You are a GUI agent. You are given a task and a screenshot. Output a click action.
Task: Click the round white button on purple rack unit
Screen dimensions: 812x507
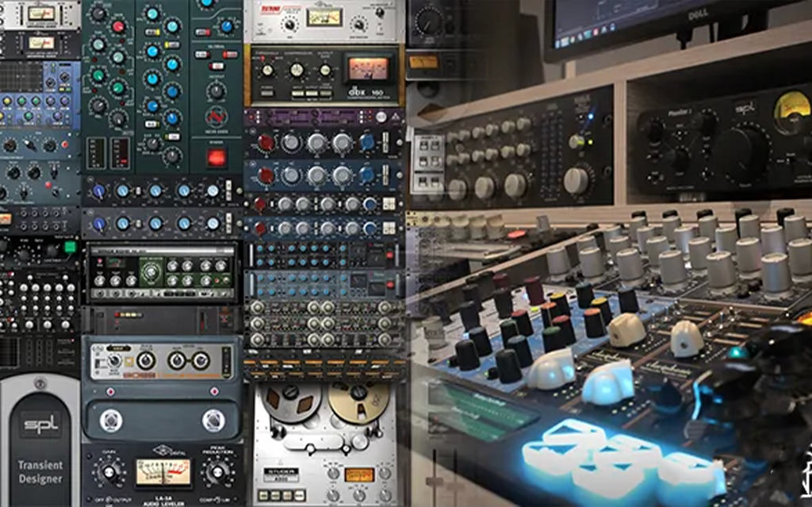(381, 117)
